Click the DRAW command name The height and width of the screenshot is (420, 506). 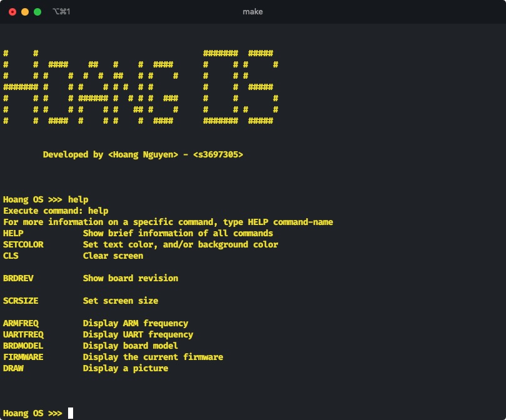click(13, 368)
